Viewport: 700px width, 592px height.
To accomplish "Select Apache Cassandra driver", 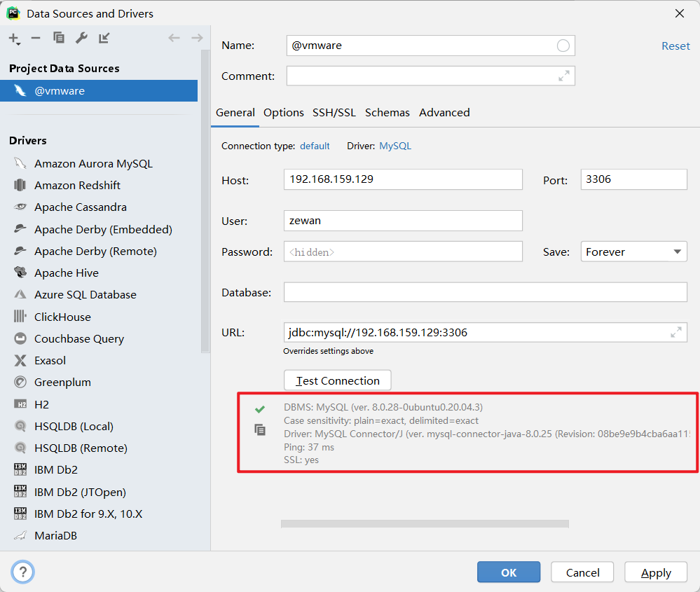I will pyautogui.click(x=81, y=207).
